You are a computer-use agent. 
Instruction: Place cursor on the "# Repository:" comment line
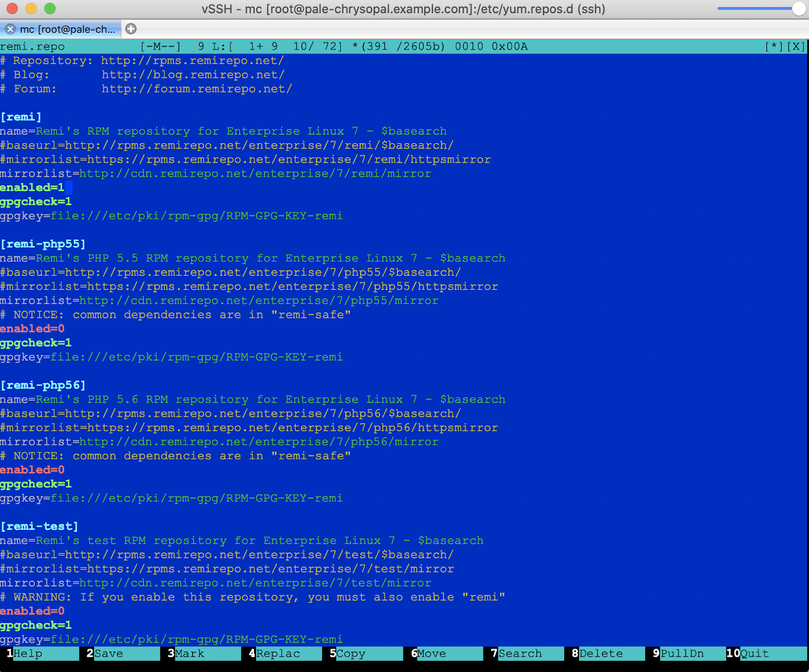[142, 61]
